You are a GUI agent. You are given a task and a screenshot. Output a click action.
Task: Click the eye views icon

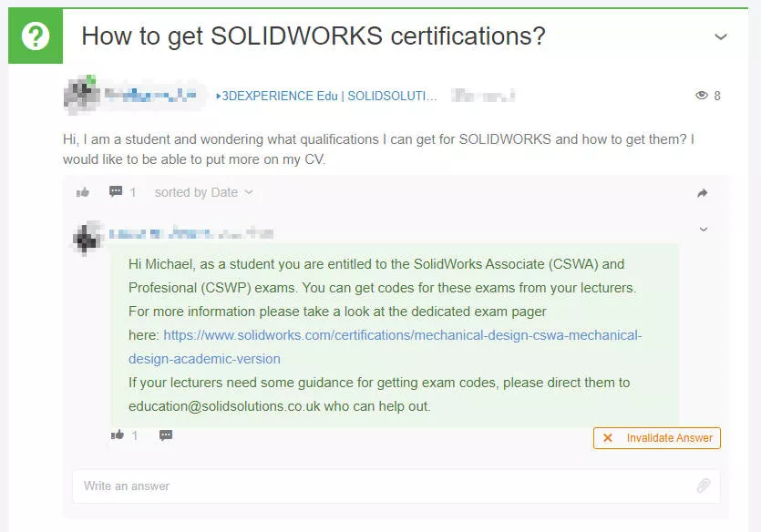[x=701, y=96]
